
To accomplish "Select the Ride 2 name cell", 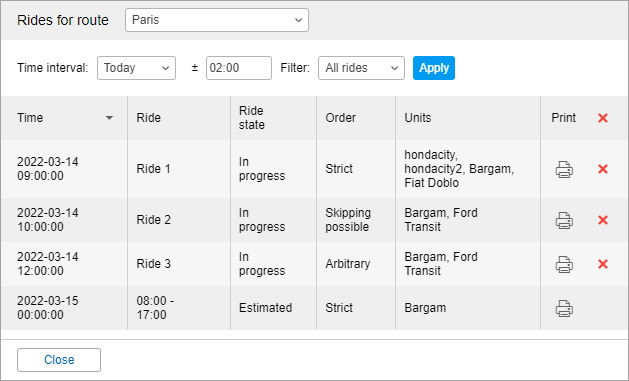I will [x=154, y=220].
